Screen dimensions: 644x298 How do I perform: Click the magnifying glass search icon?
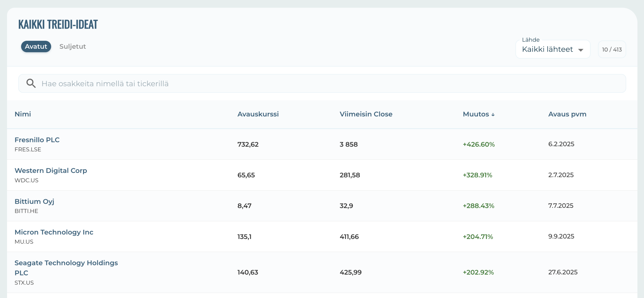31,83
